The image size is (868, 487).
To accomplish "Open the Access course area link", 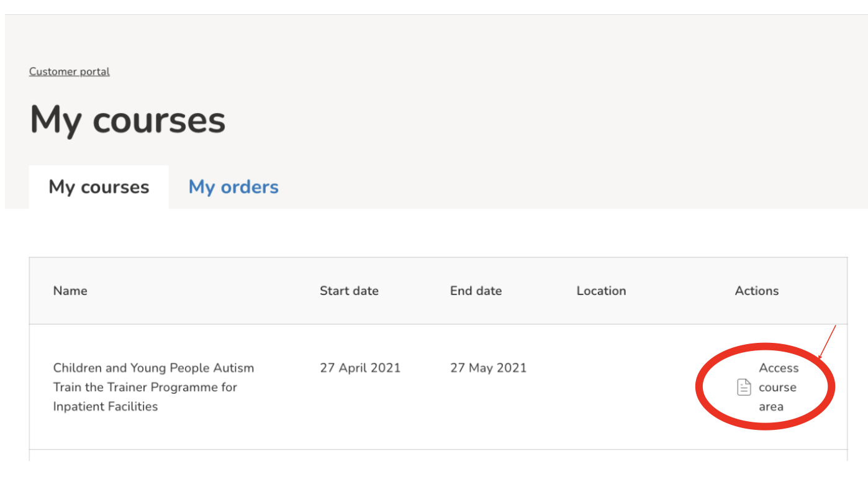I will [x=777, y=387].
